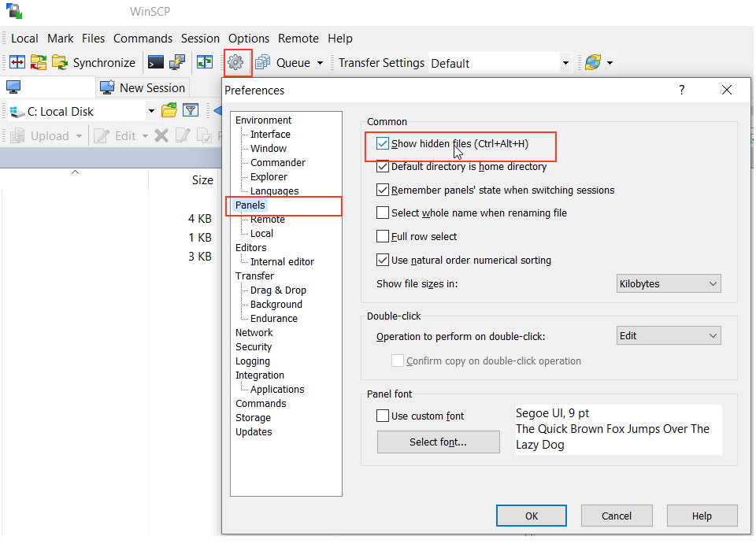The image size is (756, 551).
Task: Click OK in Preferences dialog
Action: 532,516
